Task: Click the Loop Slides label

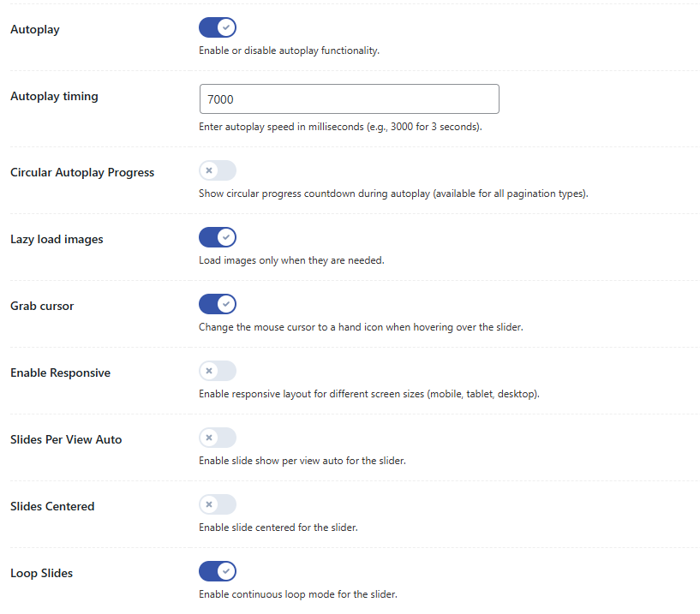Action: 41,573
